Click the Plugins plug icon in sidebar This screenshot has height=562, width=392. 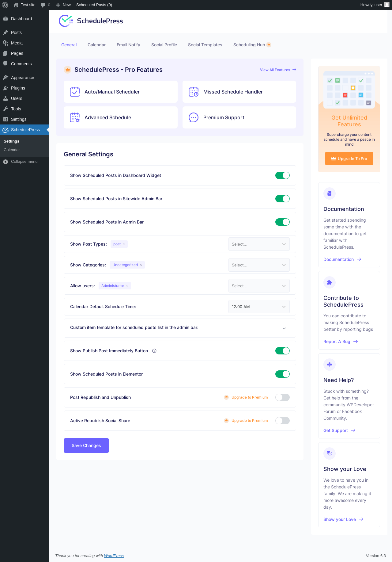pos(6,88)
